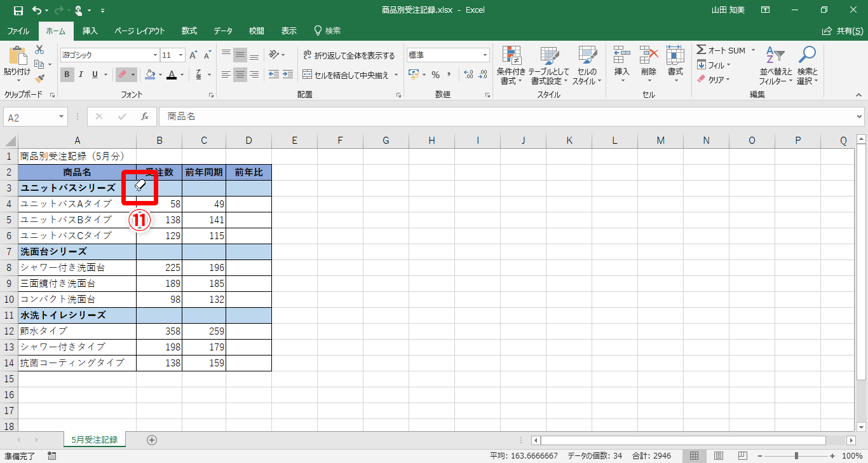
Task: Undo the last action
Action: pos(36,10)
